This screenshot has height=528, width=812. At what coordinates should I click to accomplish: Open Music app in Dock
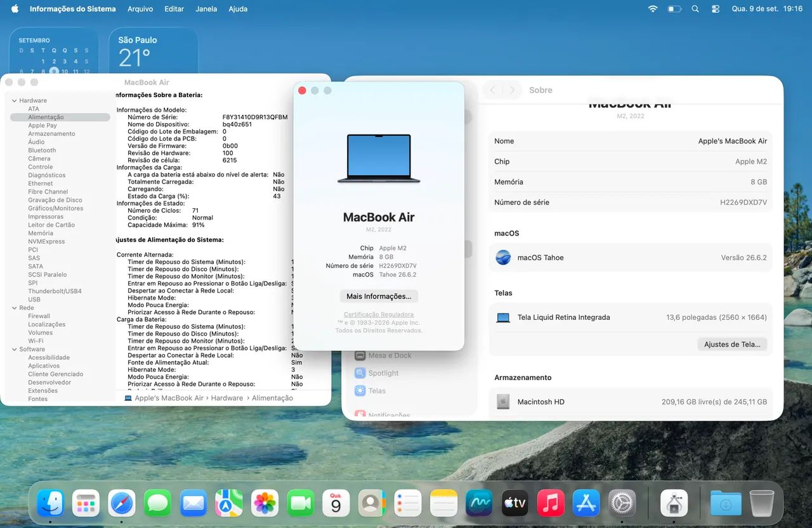click(x=551, y=503)
